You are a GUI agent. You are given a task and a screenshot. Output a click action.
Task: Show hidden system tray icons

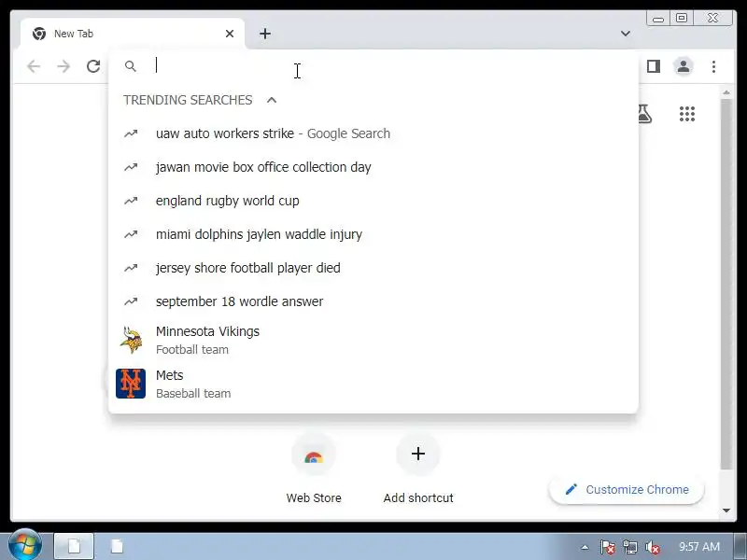585,547
